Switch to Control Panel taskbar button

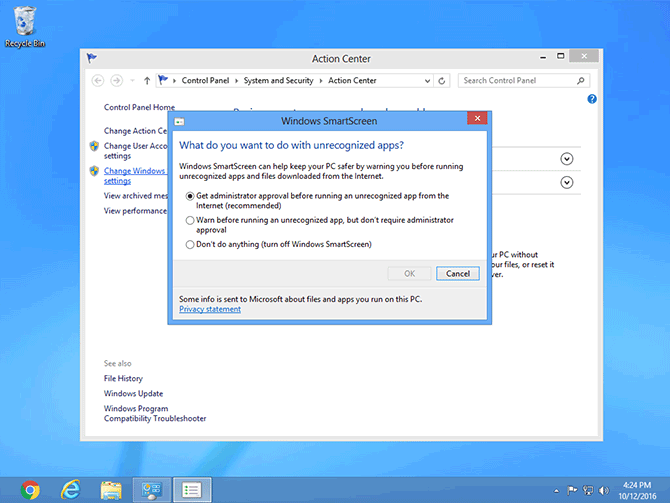point(152,490)
